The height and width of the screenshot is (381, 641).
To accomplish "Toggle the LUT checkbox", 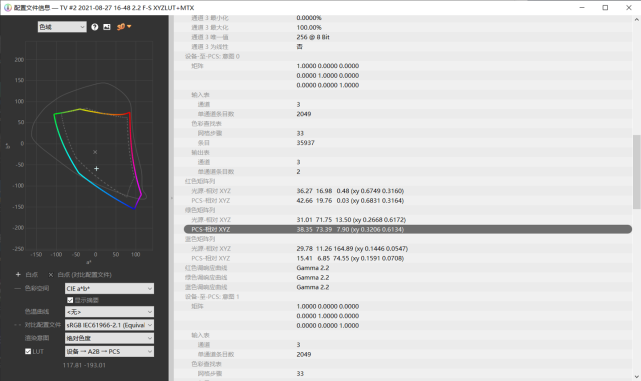I will point(28,351).
